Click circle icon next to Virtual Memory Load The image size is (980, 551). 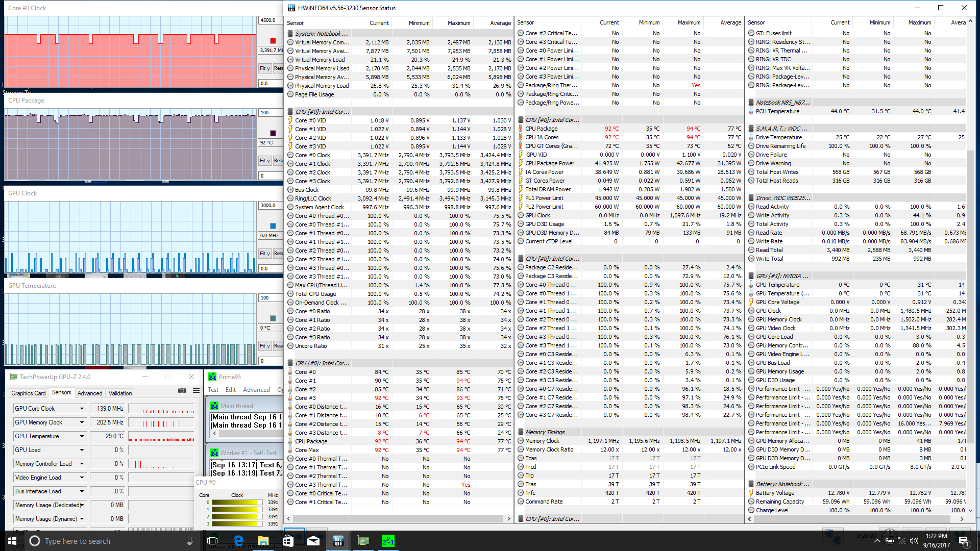coord(290,60)
